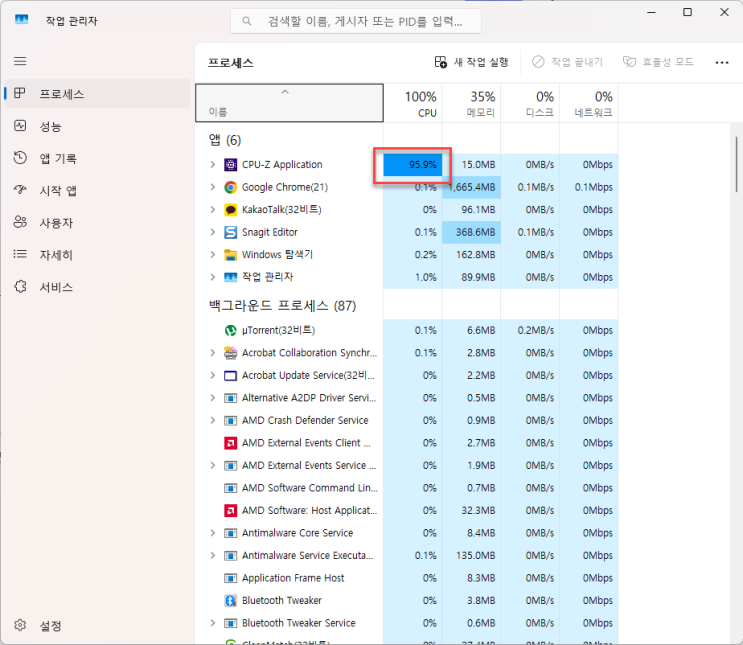Image resolution: width=743 pixels, height=645 pixels.
Task: Expand Snagit Editor process group
Action: click(x=213, y=232)
